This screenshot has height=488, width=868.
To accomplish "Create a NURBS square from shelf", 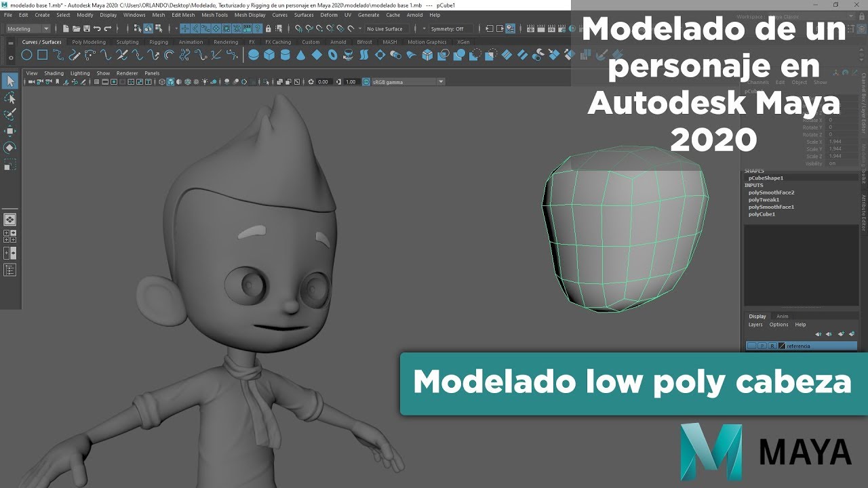I will point(43,55).
